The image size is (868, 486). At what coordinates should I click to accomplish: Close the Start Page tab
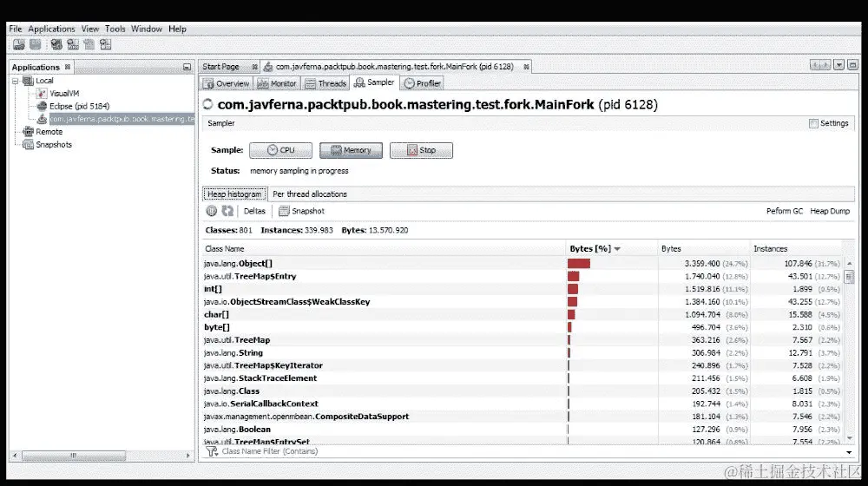[x=254, y=67]
